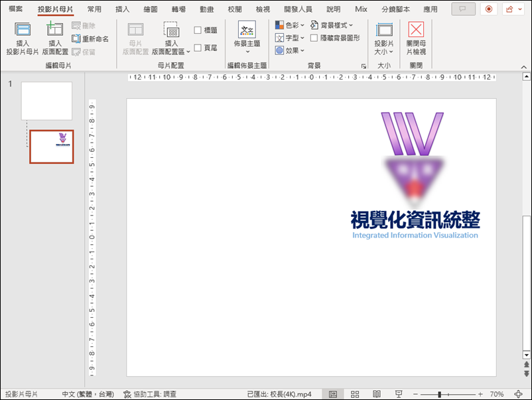Viewport: 532px width, 400px height.
Task: Select the slide master thumbnail 1
Action: click(47, 101)
